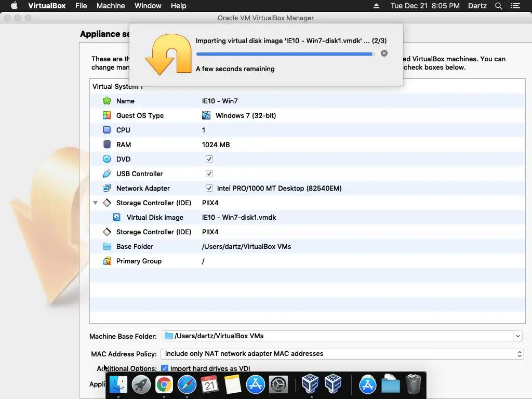Open Calendar from the Dock

[209, 385]
